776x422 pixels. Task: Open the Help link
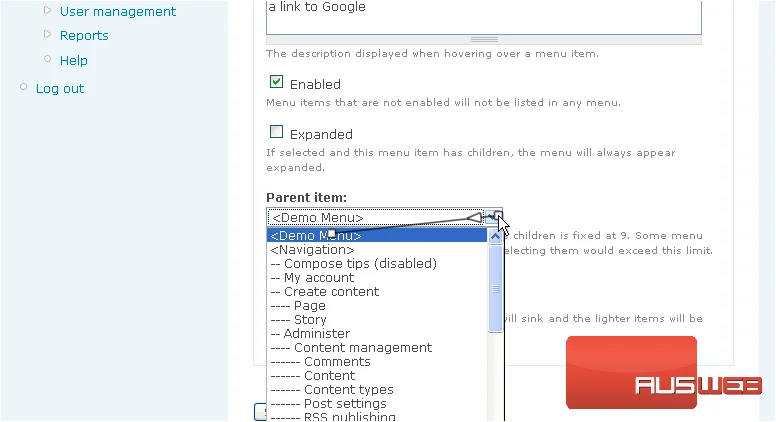[73, 60]
